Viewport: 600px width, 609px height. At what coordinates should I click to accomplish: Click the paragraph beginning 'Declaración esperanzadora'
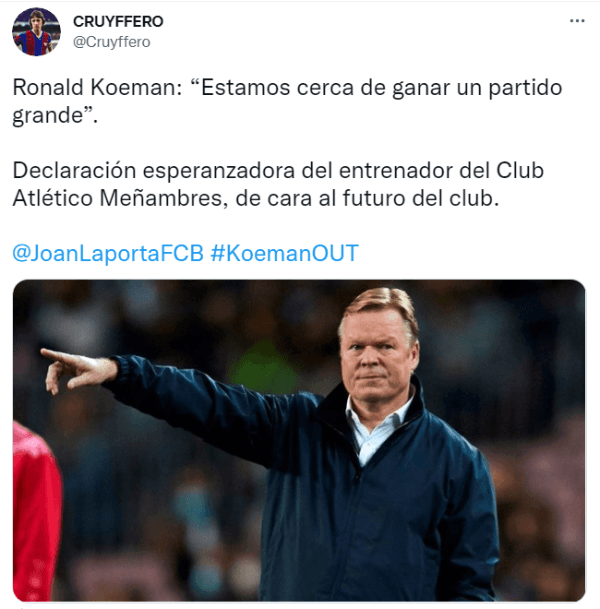pos(278,184)
